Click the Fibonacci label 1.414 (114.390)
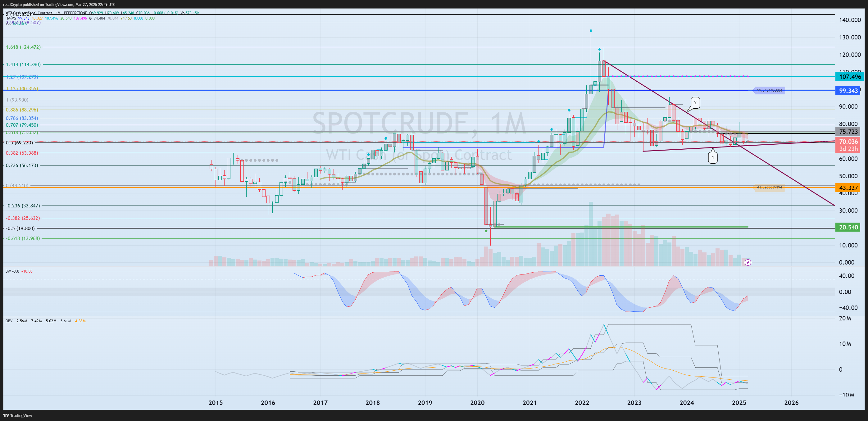This screenshot has width=868, height=421. pyautogui.click(x=23, y=64)
